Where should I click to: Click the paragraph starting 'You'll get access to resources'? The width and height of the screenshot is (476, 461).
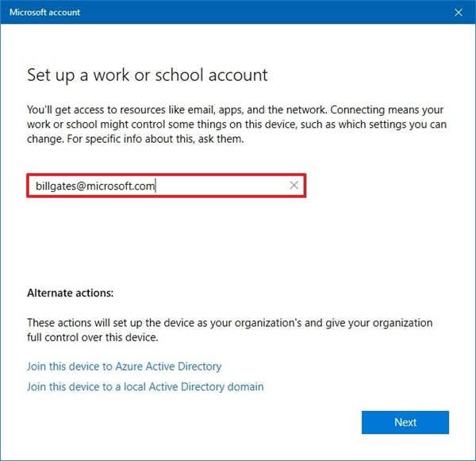(236, 125)
